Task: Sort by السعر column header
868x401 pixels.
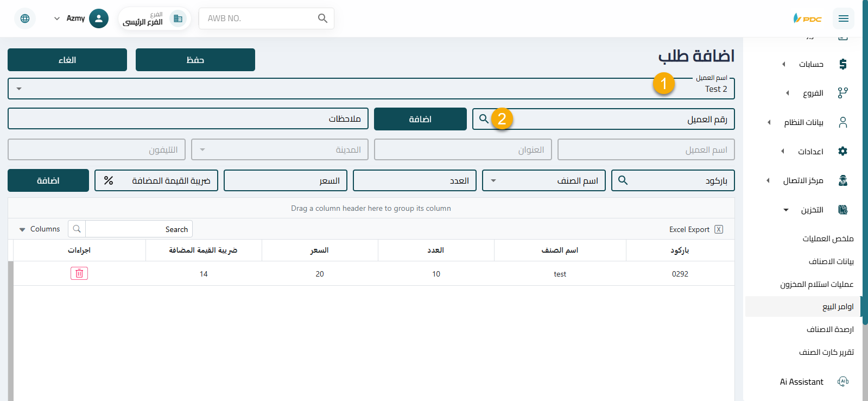Action: (320, 250)
